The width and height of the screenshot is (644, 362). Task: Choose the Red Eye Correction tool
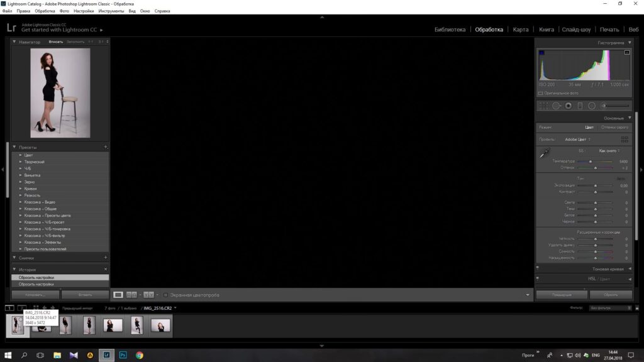[569, 106]
